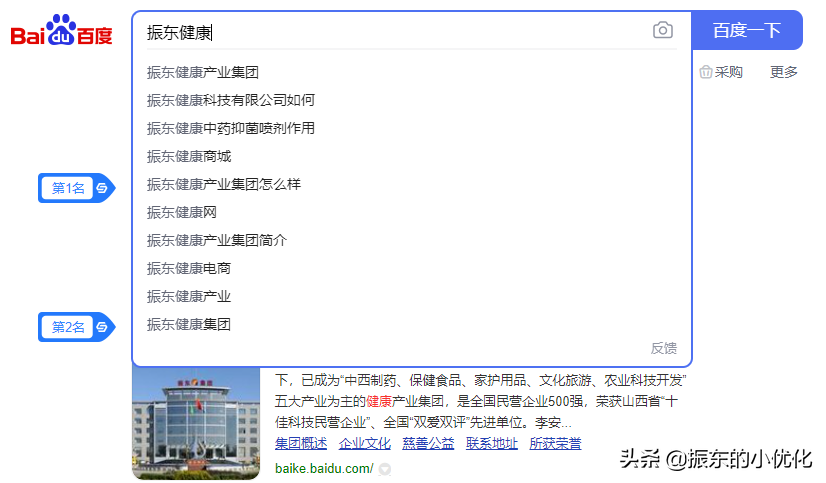Click the 反馈 feedback link
The width and height of the screenshot is (826, 483).
[x=664, y=348]
